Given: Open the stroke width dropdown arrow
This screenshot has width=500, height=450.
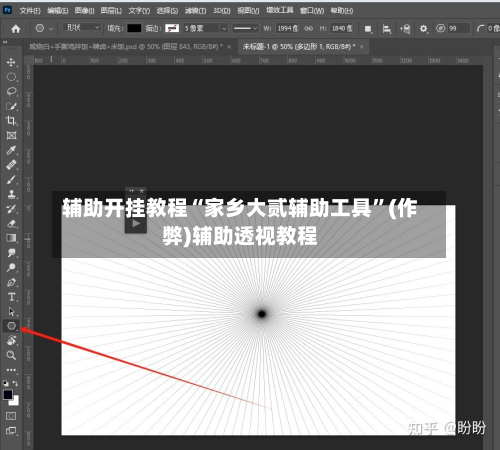Looking at the screenshot, I should [224, 29].
